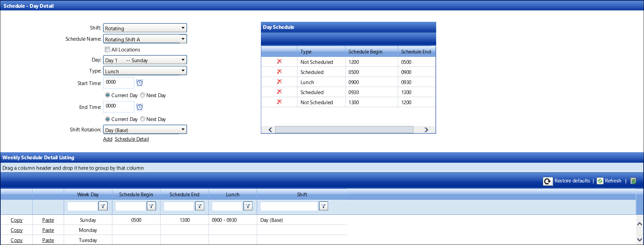Copy the Sunday schedule row
The width and height of the screenshot is (644, 245).
(x=16, y=220)
